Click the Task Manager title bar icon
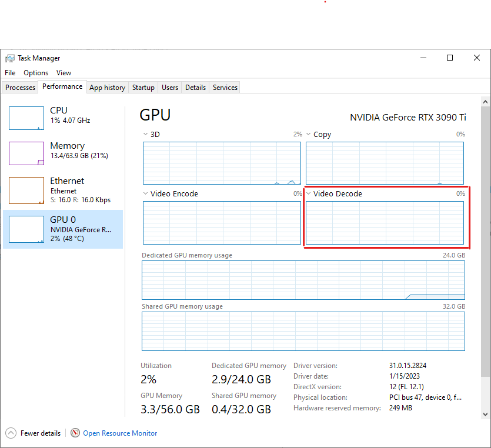Viewport: 491px width, 448px height. 10,58
